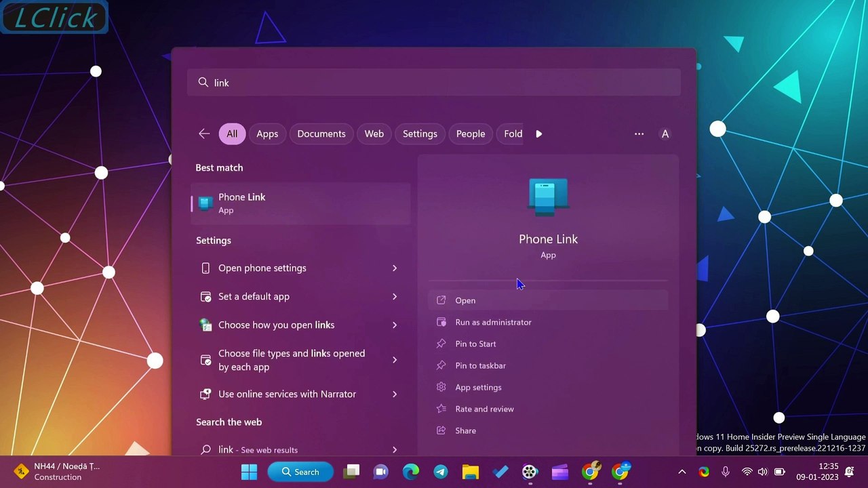Click the colorful tray app icon
This screenshot has height=488, width=868.
pos(704,472)
